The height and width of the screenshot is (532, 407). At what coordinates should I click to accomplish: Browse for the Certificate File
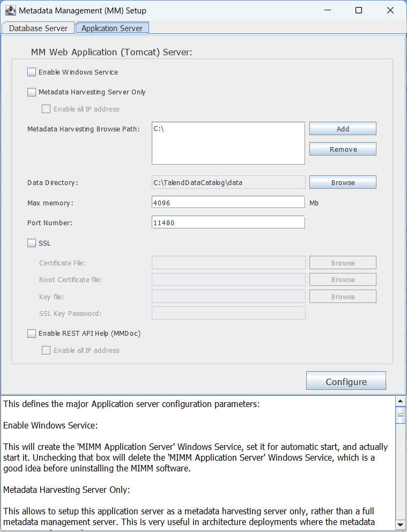pos(343,263)
